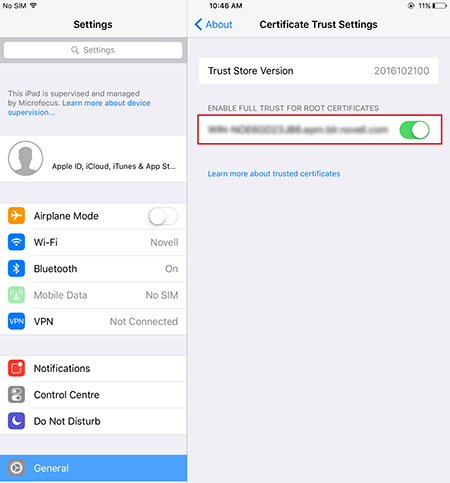This screenshot has height=483, width=450.
Task: Open Learn more about trusted certificates
Action: 274,174
